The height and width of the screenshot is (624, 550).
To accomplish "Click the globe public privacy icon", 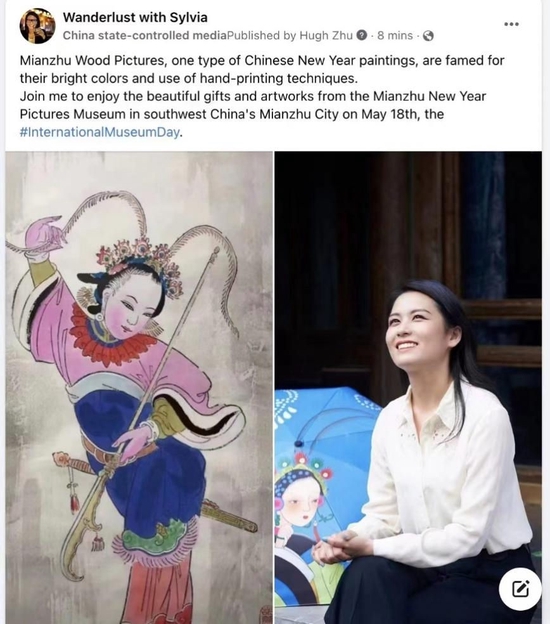I will pyautogui.click(x=428, y=36).
